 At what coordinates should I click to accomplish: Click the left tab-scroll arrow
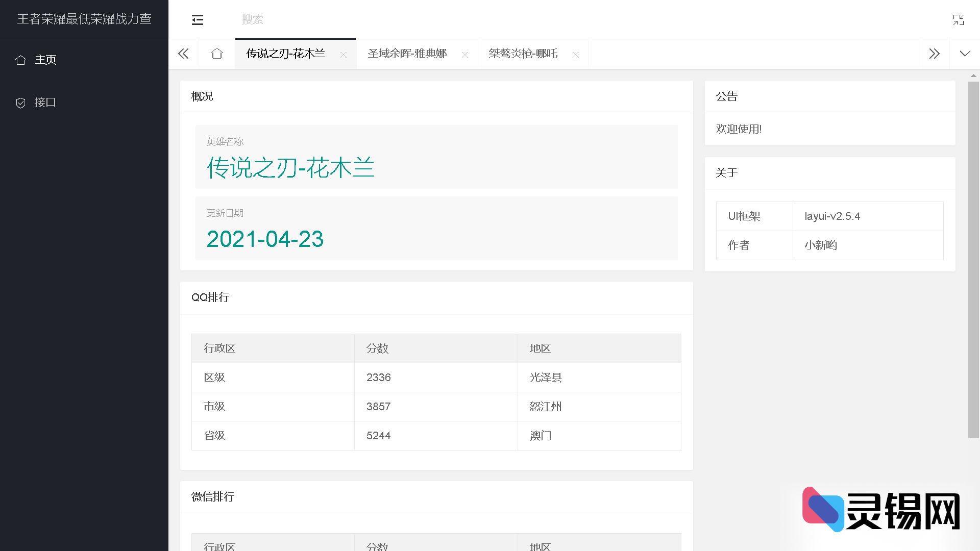tap(183, 54)
